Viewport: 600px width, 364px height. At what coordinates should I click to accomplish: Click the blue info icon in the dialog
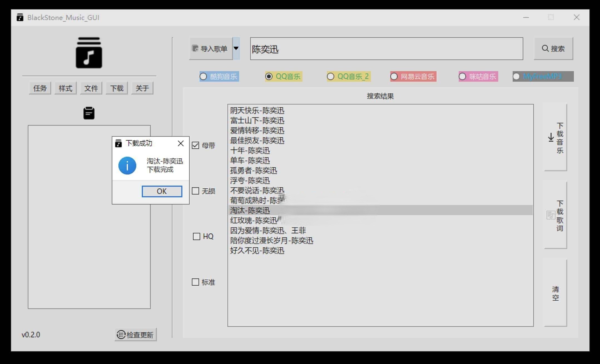pyautogui.click(x=127, y=166)
